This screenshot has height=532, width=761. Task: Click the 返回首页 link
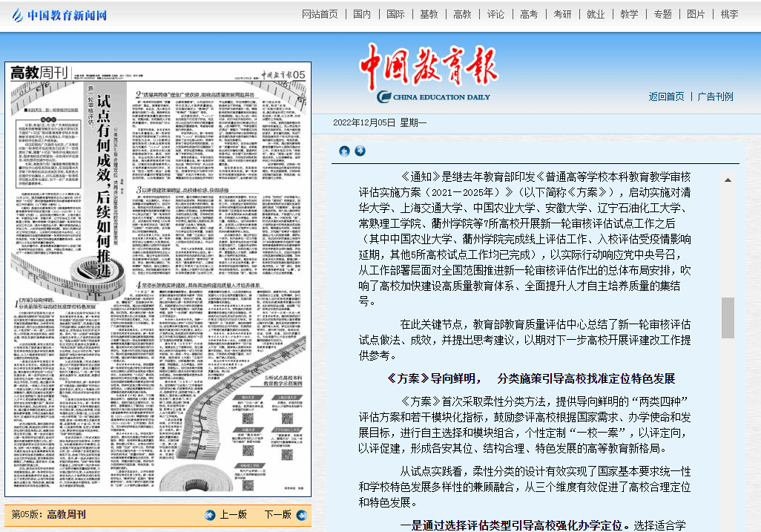tap(666, 96)
